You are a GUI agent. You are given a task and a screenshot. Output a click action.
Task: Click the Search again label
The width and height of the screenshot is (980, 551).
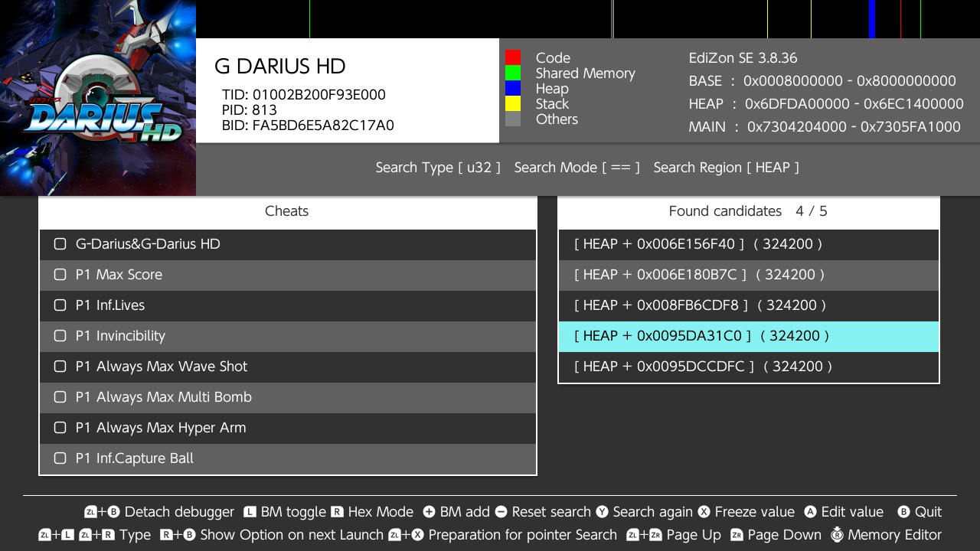653,512
